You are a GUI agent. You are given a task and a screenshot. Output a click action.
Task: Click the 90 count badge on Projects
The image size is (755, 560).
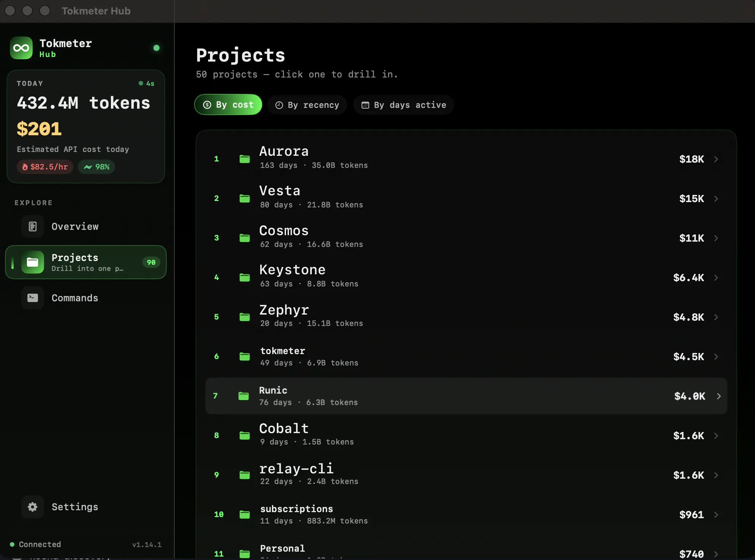click(151, 262)
